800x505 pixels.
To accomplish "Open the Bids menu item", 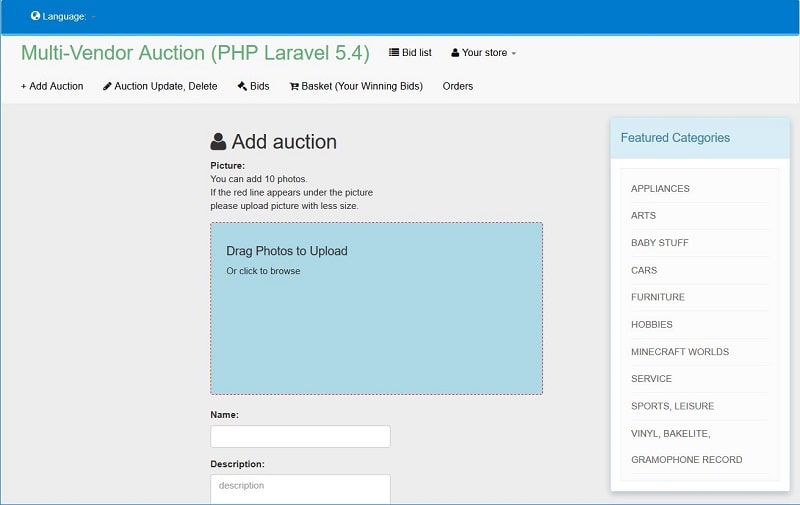I will click(254, 86).
